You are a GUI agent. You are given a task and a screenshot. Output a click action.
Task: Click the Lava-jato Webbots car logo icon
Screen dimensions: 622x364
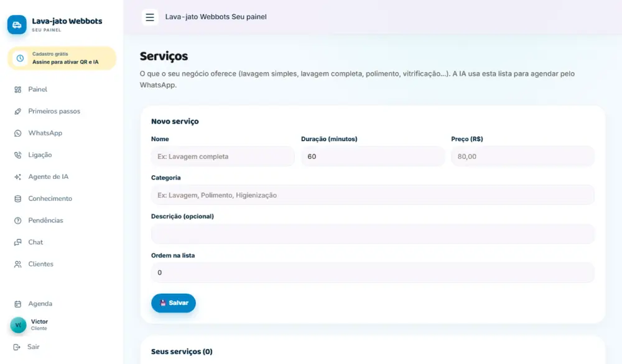(17, 25)
